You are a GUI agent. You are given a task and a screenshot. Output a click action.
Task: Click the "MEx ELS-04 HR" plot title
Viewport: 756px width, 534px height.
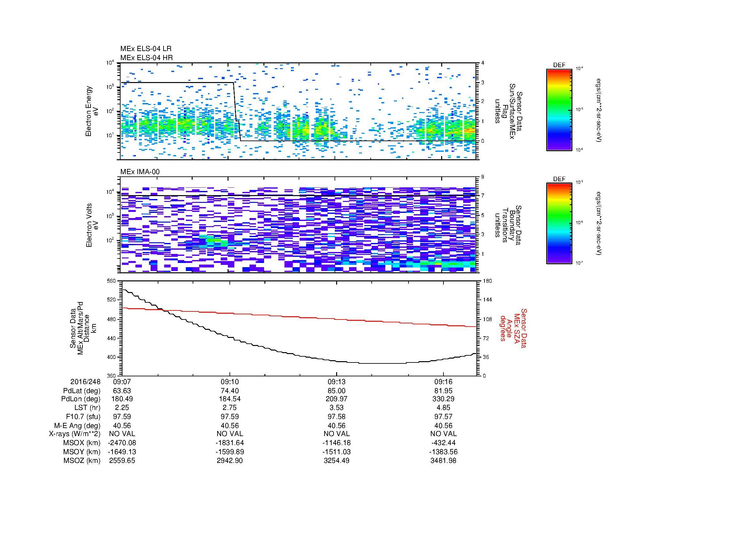146,58
